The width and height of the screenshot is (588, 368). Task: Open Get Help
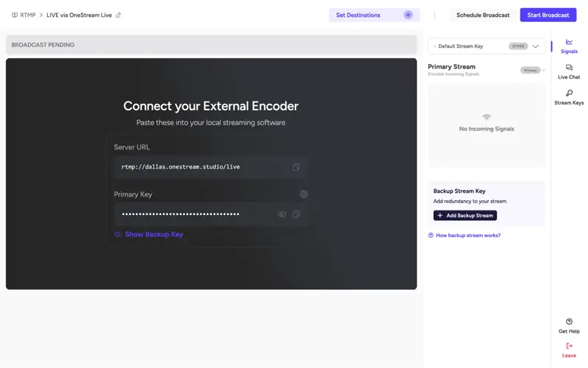(569, 326)
